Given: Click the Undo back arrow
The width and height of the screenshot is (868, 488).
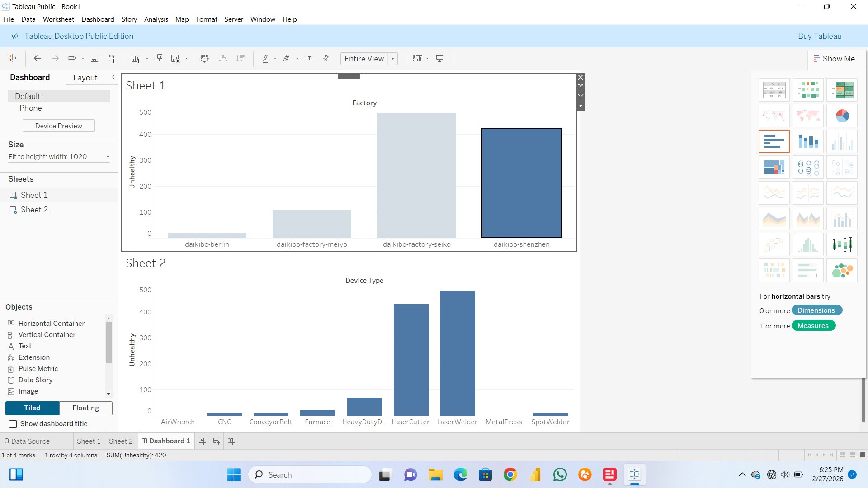Looking at the screenshot, I should [38, 58].
